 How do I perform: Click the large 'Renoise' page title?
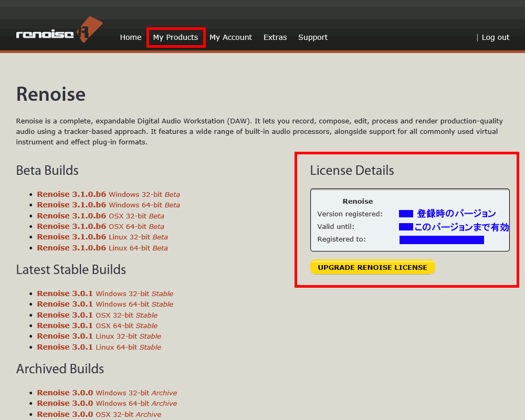(51, 94)
